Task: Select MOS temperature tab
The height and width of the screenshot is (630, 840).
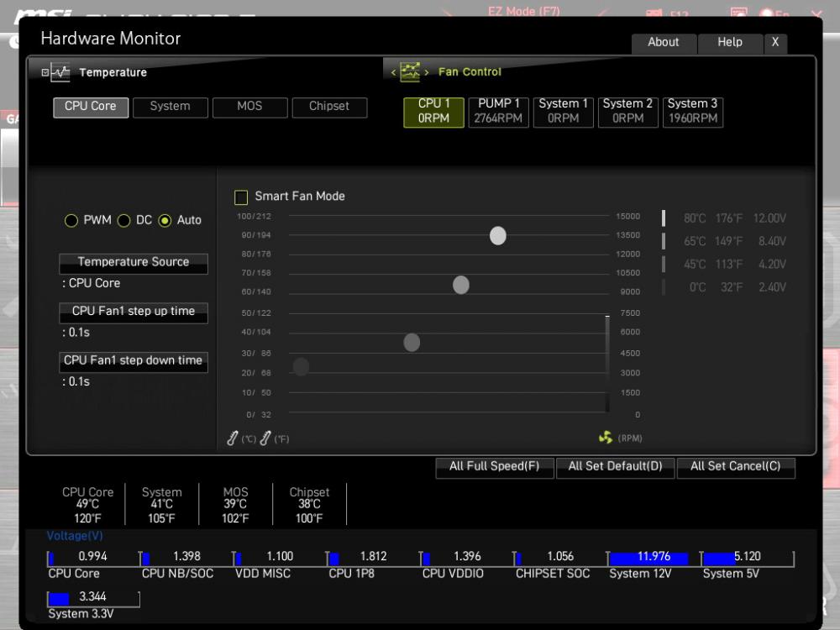Action: [249, 108]
